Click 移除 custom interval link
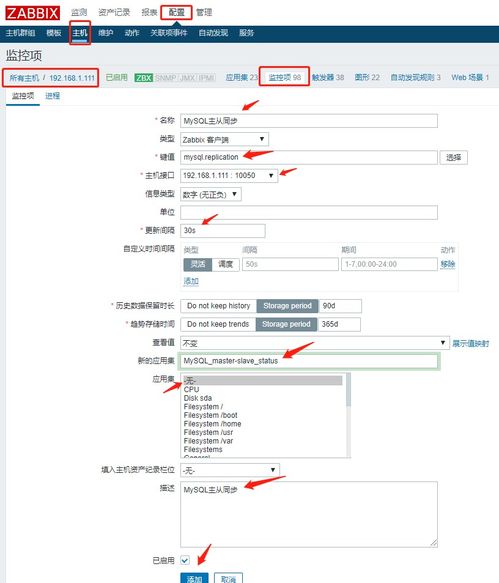 pos(448,264)
